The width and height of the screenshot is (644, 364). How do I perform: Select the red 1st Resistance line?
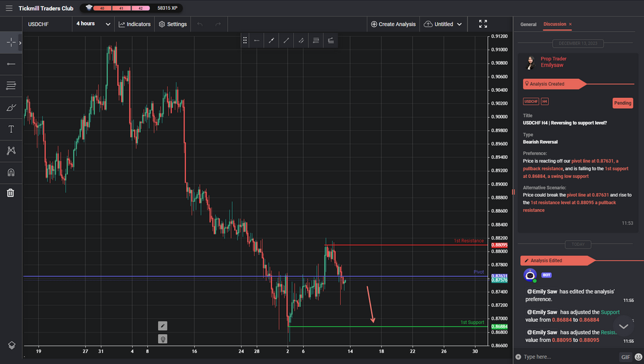click(407, 245)
